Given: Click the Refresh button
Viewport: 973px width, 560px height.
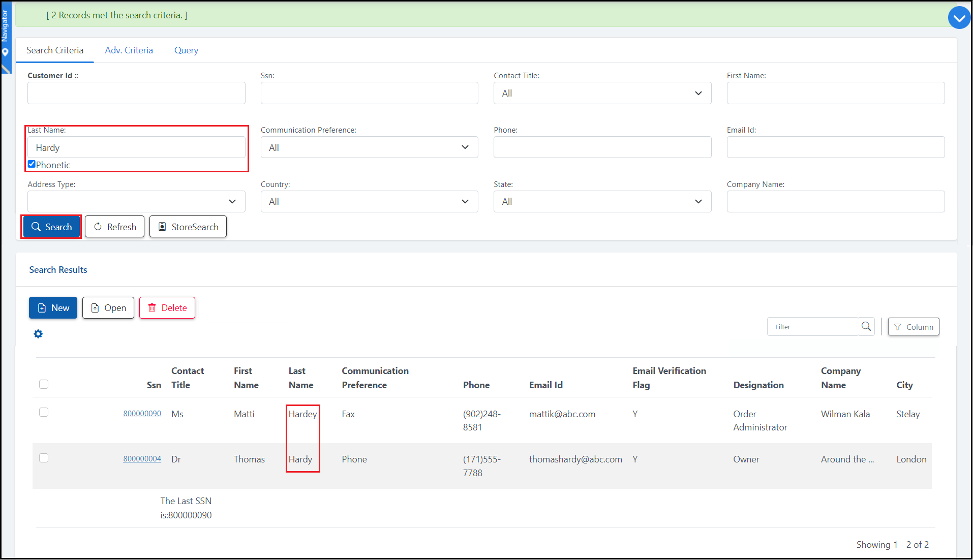Looking at the screenshot, I should pos(114,227).
